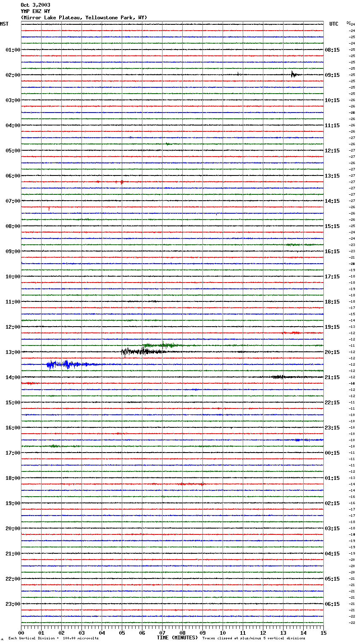This screenshot has width=357, height=644.
Task: Click the '20:15' UTC time label
Action: pyautogui.click(x=332, y=352)
